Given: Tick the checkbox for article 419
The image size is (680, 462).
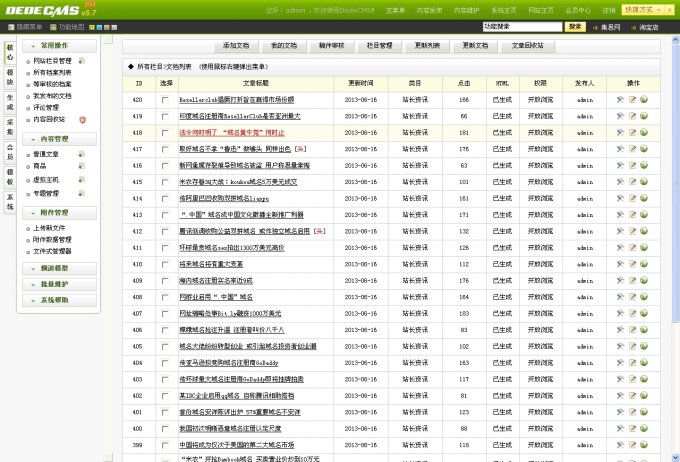Looking at the screenshot, I should click(x=165, y=116).
